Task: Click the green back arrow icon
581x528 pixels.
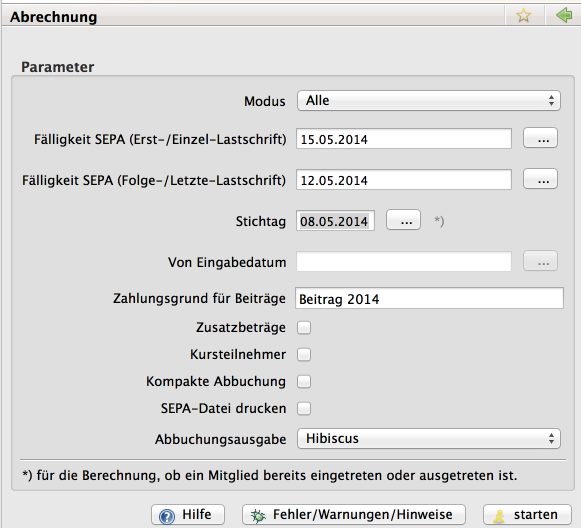Action: click(x=564, y=16)
